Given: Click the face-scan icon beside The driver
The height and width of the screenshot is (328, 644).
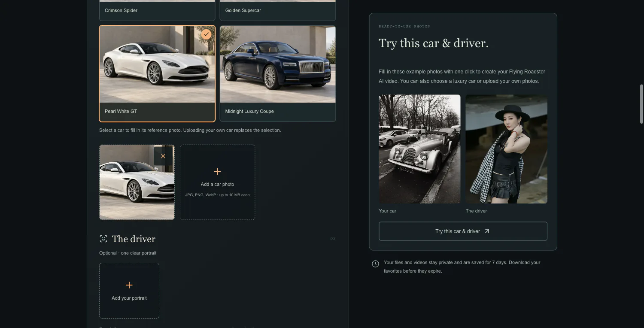Looking at the screenshot, I should pyautogui.click(x=103, y=239).
